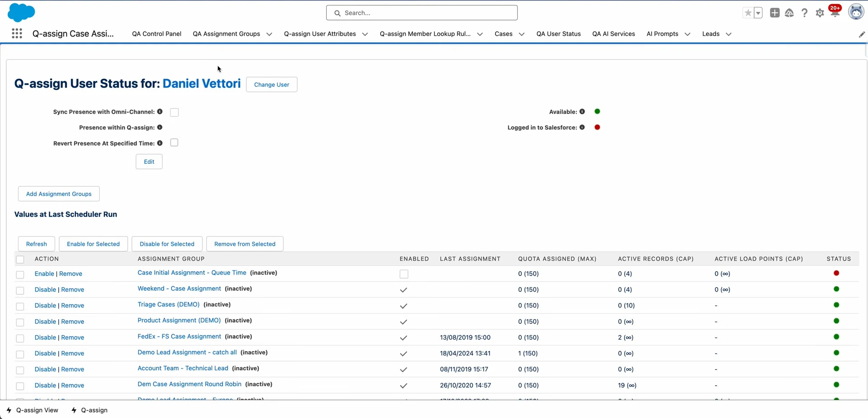Open the Cases tab
This screenshot has height=419, width=868.
tap(503, 34)
